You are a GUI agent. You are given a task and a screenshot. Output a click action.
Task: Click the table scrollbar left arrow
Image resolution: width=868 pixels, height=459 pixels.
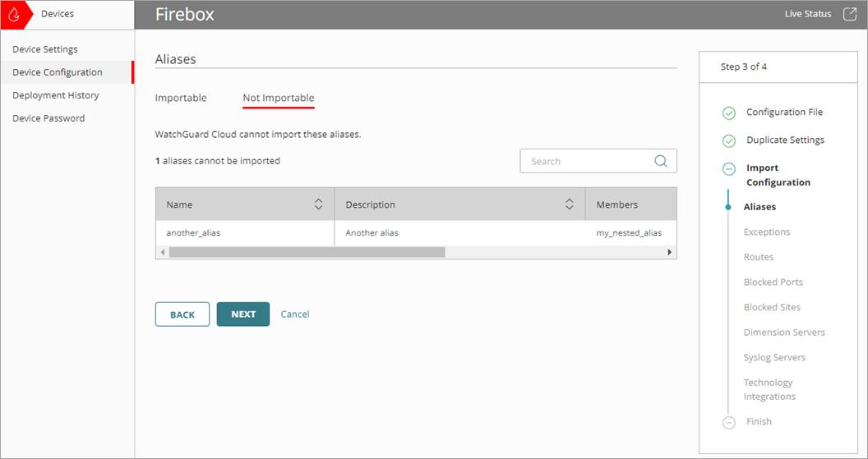pyautogui.click(x=162, y=252)
